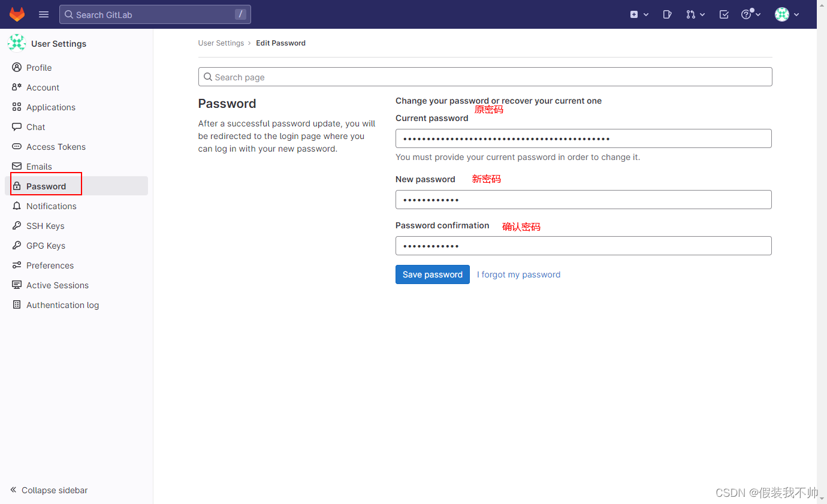Viewport: 827px width, 504px height.
Task: Click the GPG Keys key icon
Action: click(x=17, y=245)
